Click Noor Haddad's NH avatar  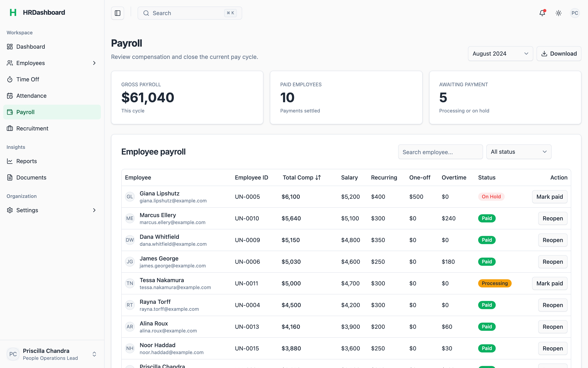[130, 348]
